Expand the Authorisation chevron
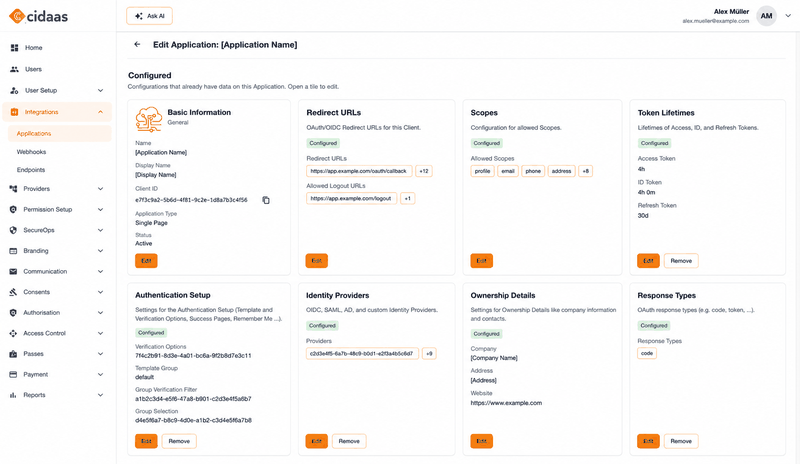Image resolution: width=800 pixels, height=464 pixels. 101,312
